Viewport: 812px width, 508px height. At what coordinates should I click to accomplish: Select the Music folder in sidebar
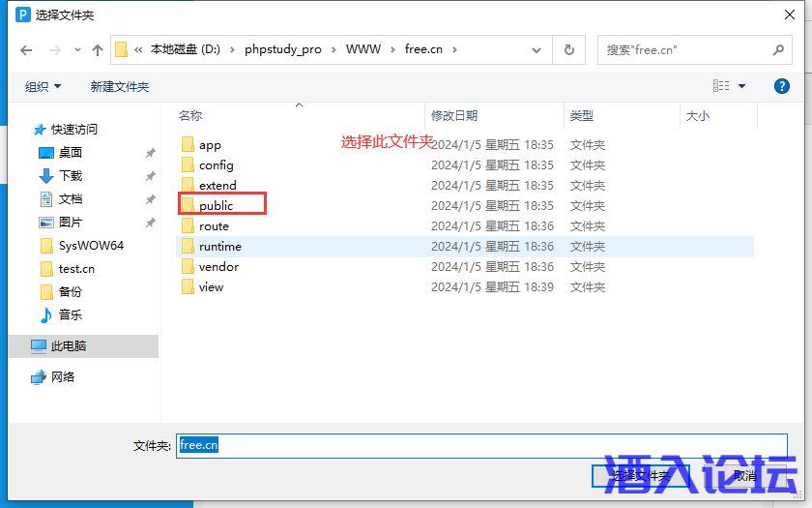[x=70, y=314]
